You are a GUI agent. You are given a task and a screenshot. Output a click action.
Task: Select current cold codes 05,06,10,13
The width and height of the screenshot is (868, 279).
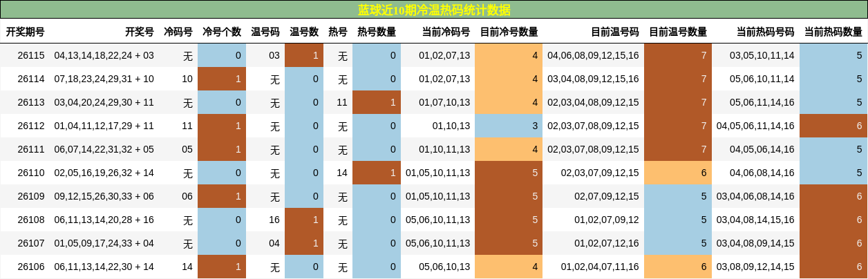tap(444, 267)
